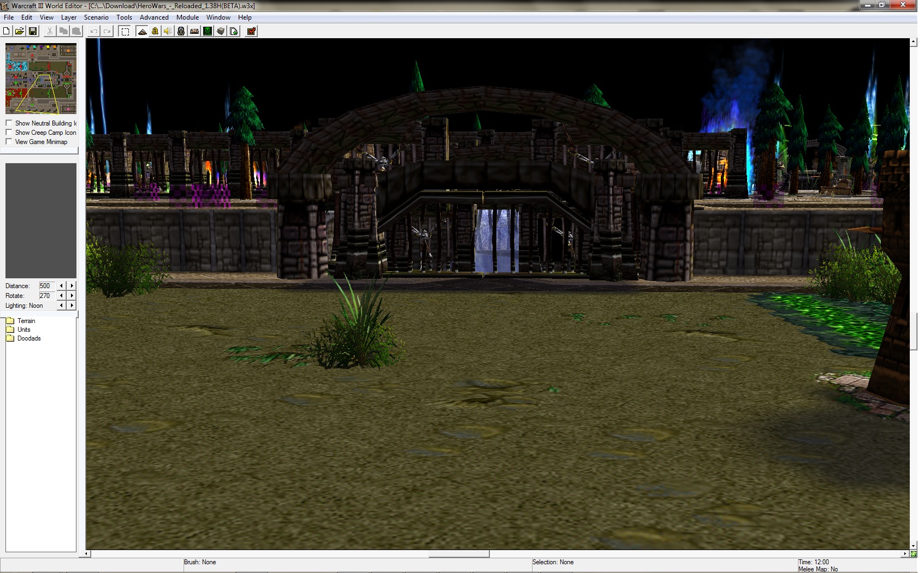924x573 pixels.
Task: Switch Lighting to next setting
Action: tap(72, 306)
